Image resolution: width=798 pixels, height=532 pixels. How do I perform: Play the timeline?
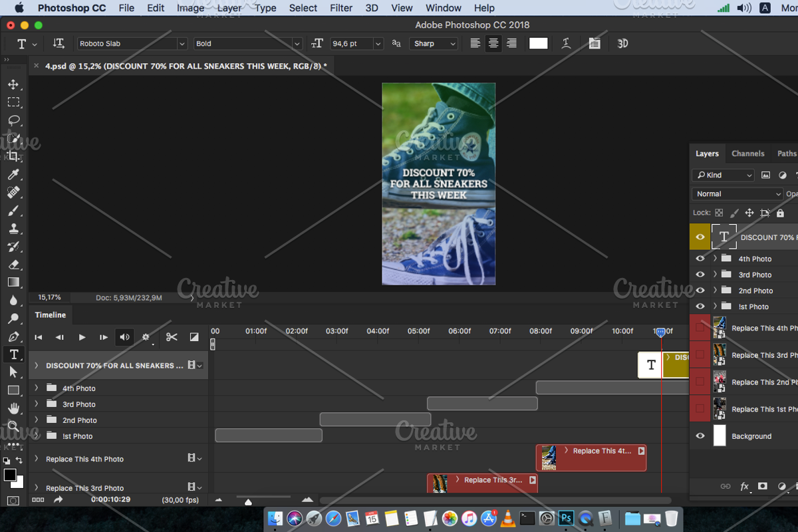pos(82,337)
